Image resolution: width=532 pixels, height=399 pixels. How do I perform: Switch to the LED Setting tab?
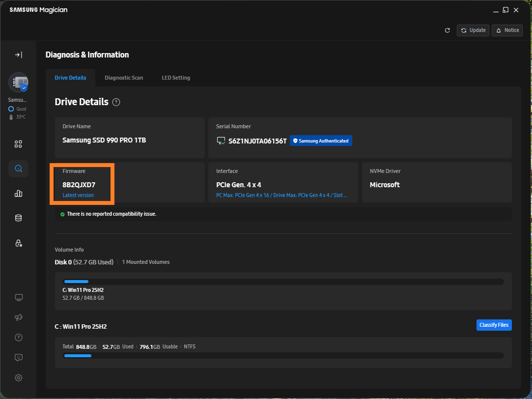click(x=176, y=78)
